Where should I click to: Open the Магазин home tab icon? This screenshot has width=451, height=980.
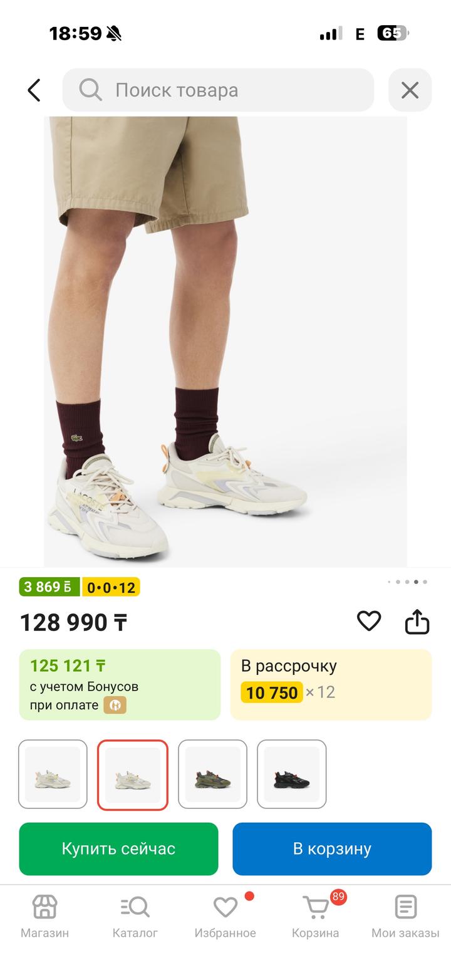43,906
